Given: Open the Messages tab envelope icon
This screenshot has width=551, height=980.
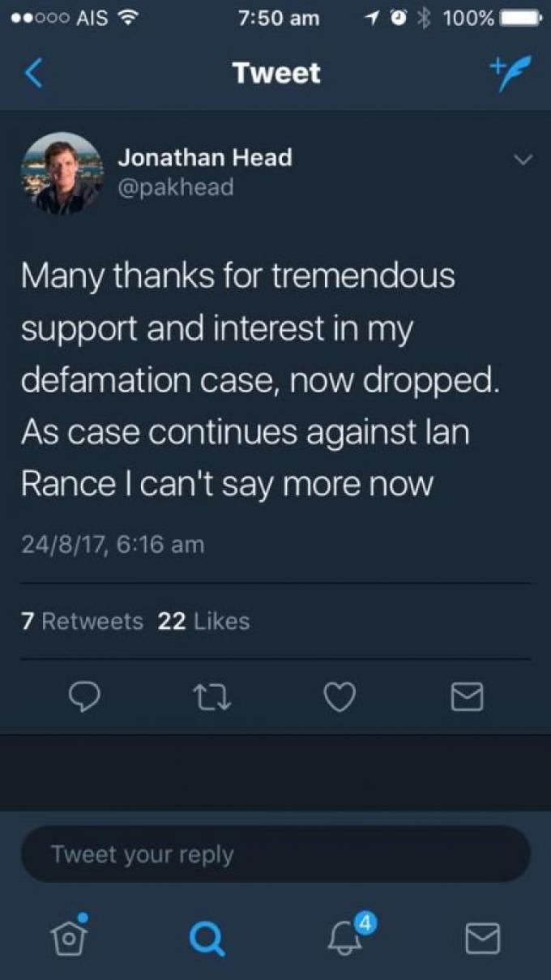Looking at the screenshot, I should (483, 939).
